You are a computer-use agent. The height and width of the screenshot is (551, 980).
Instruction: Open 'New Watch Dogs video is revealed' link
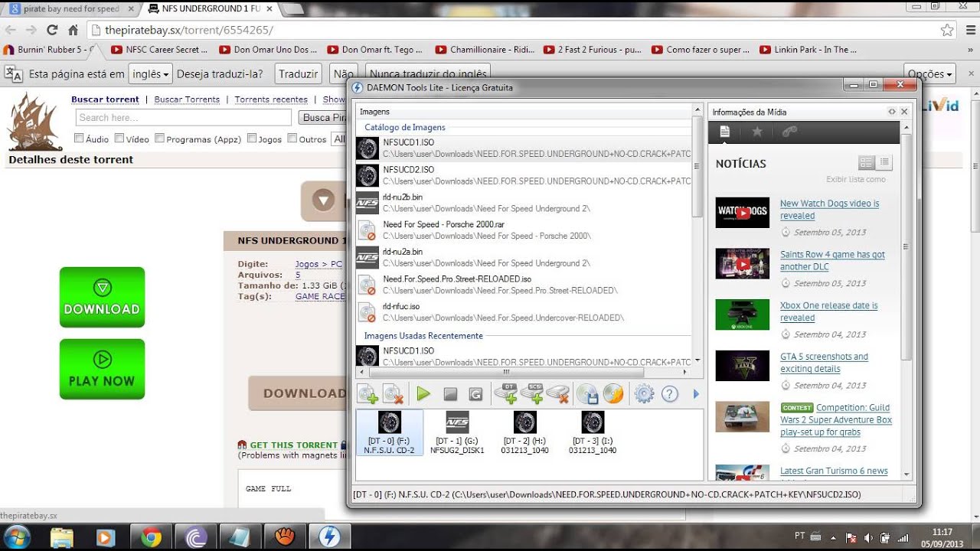(x=829, y=210)
